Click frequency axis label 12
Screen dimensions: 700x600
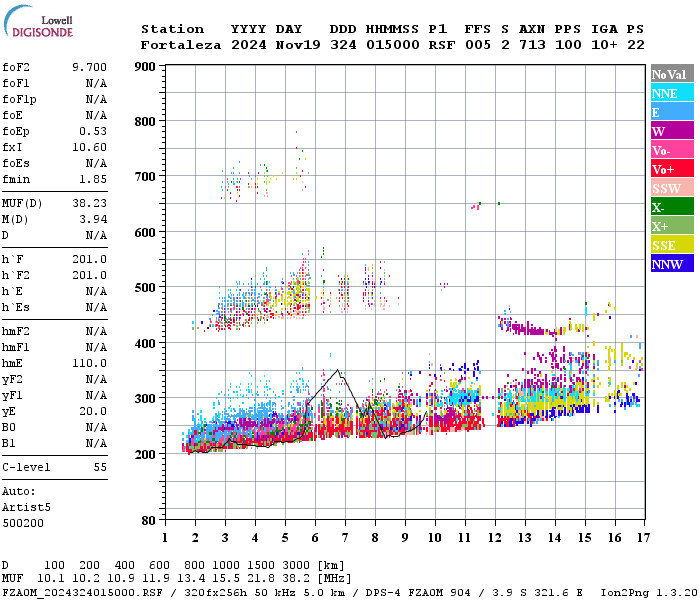[495, 538]
